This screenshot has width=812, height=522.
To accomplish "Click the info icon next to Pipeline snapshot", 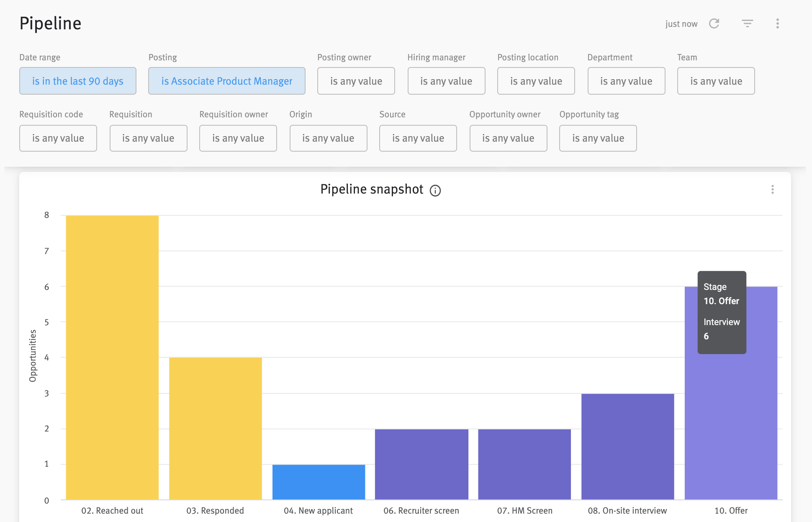I will 435,191.
